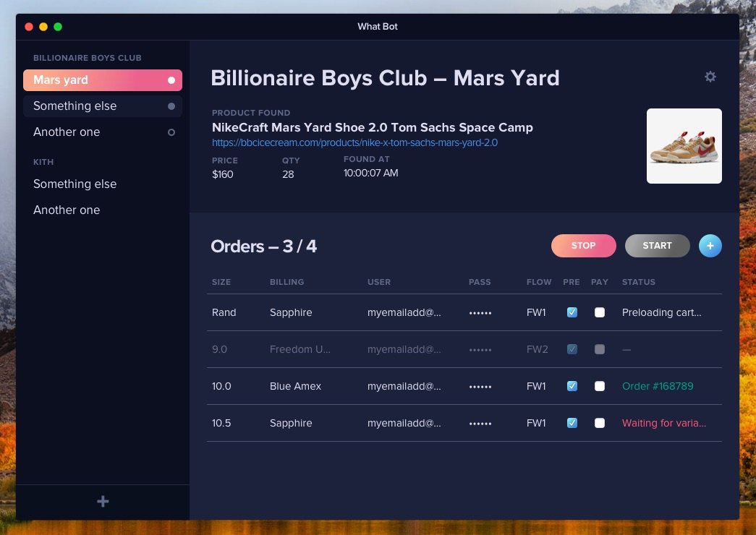
Task: Click the BILLING column header
Action: (287, 282)
